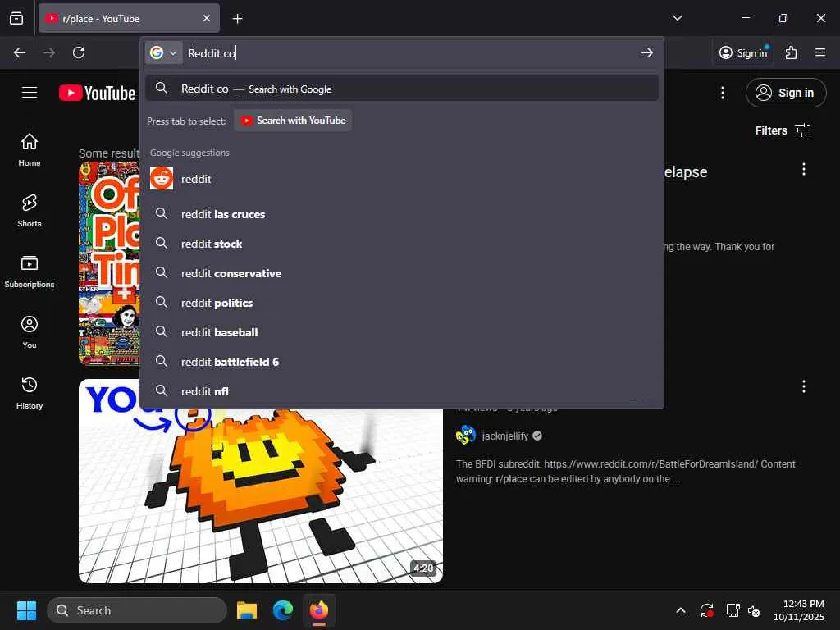Open the network status tray icon
The image size is (840, 630).
(x=733, y=610)
